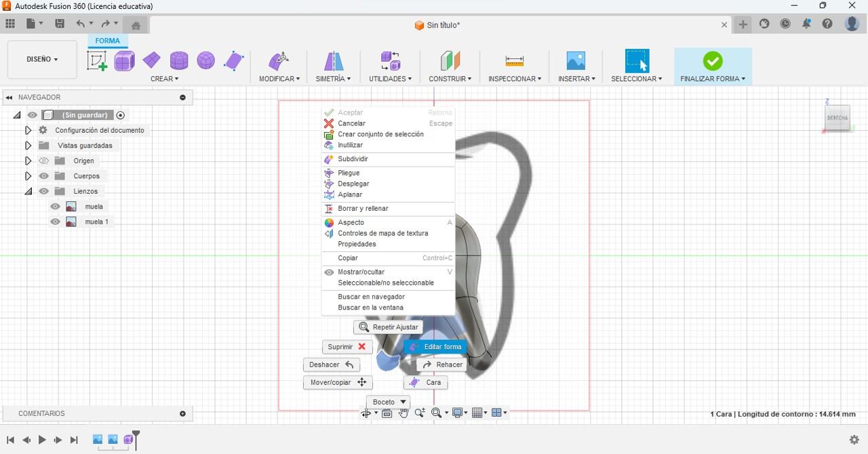
Task: Click the Undo arrow in title bar
Action: (x=81, y=24)
